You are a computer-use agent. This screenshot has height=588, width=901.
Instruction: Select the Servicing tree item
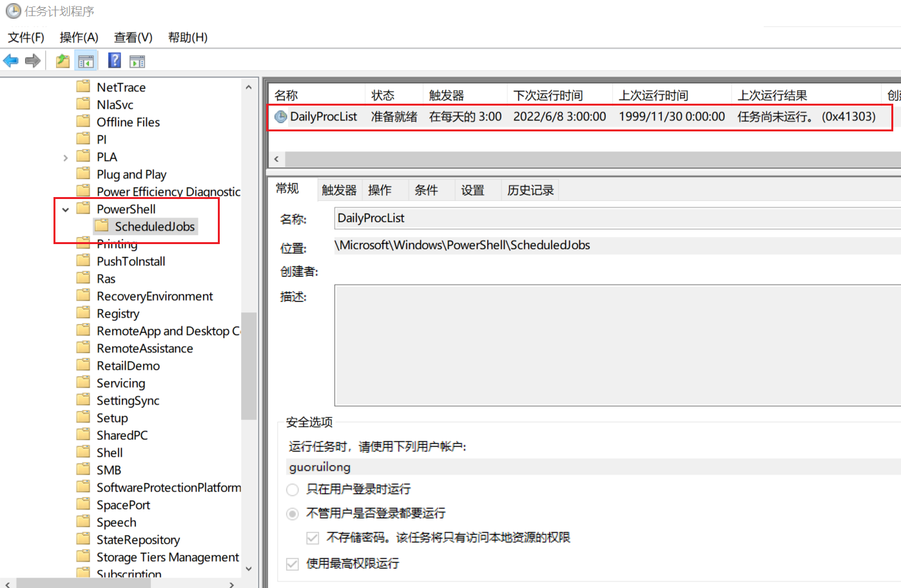click(121, 383)
